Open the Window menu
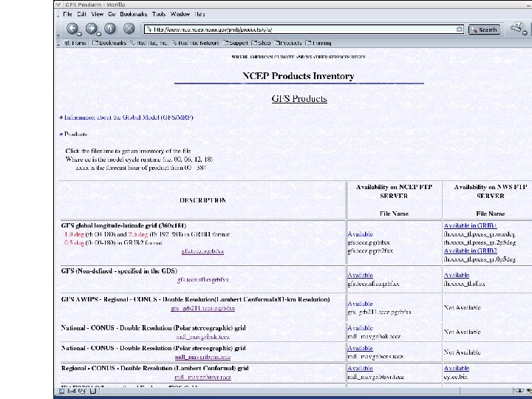Viewport: 532px width, 399px height. click(x=180, y=14)
